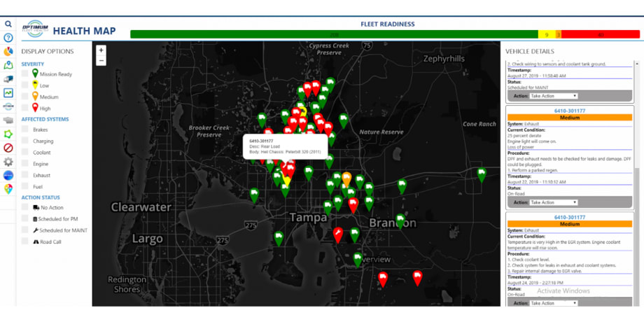Click the Vehicle Details scrollbar up arrow
This screenshot has height=322, width=644.
point(637,63)
